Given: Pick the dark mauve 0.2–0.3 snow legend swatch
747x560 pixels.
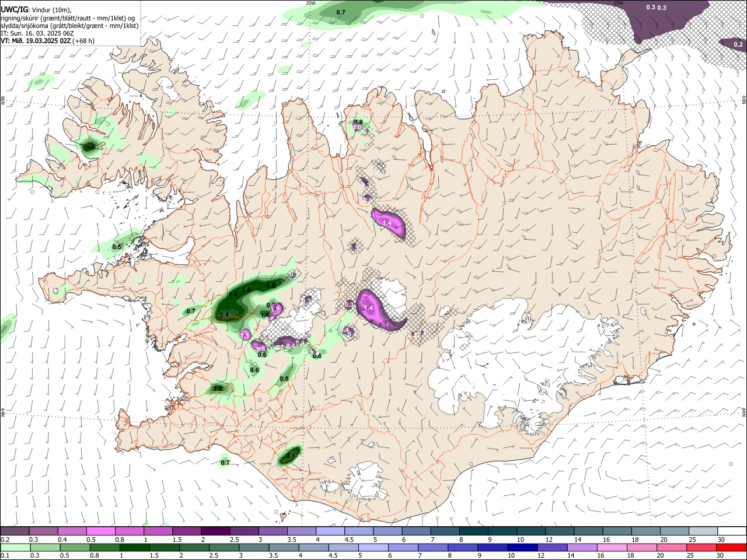Looking at the screenshot, I should pos(15,531).
